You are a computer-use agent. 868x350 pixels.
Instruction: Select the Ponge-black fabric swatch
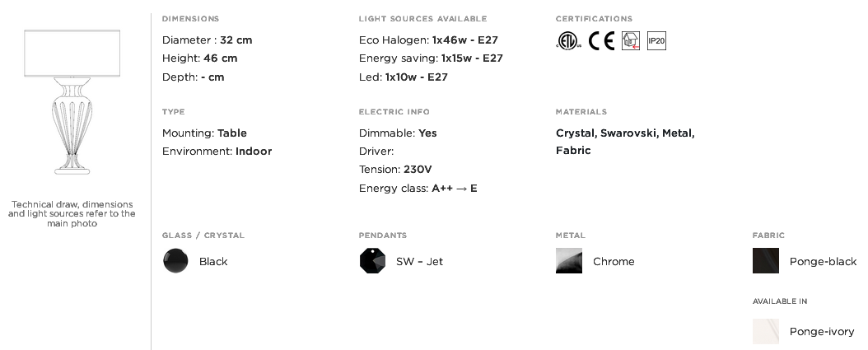pos(766,261)
